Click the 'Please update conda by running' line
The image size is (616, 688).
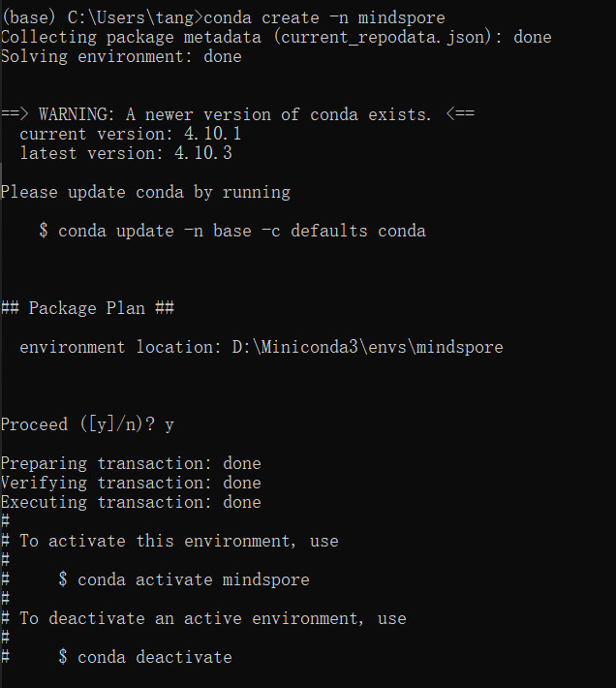[145, 192]
